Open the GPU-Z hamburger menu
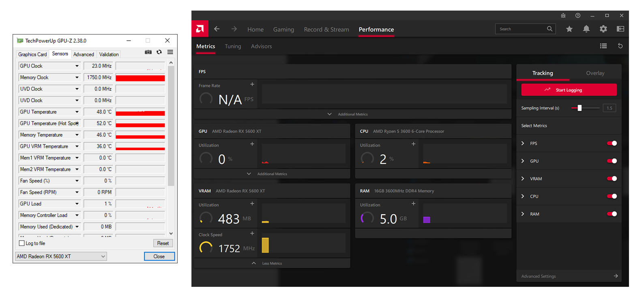644x297 pixels. click(170, 52)
